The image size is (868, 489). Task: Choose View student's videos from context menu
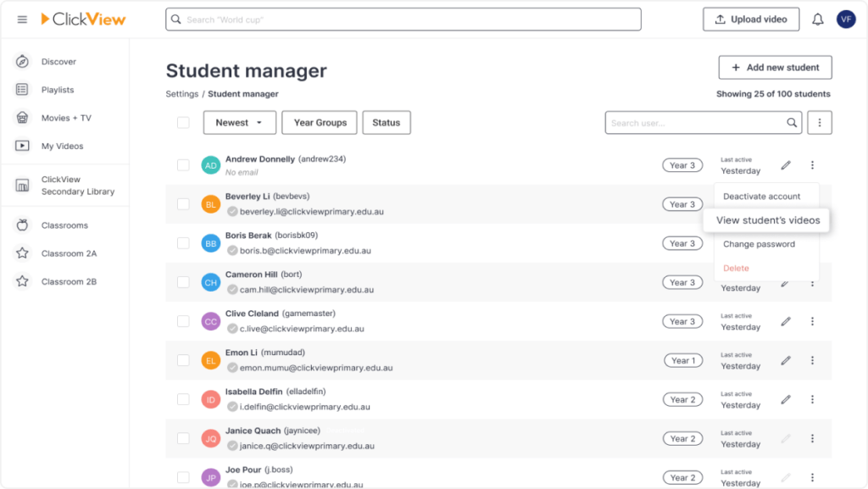point(767,220)
